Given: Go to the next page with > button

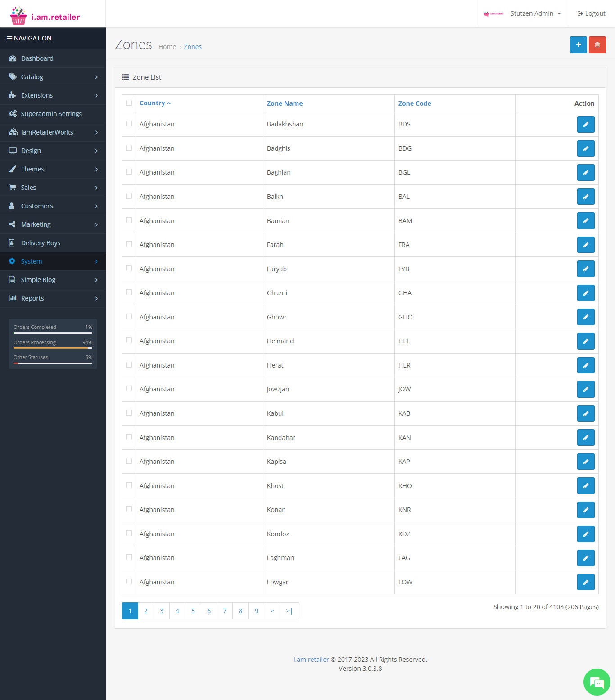Looking at the screenshot, I should (x=272, y=611).
